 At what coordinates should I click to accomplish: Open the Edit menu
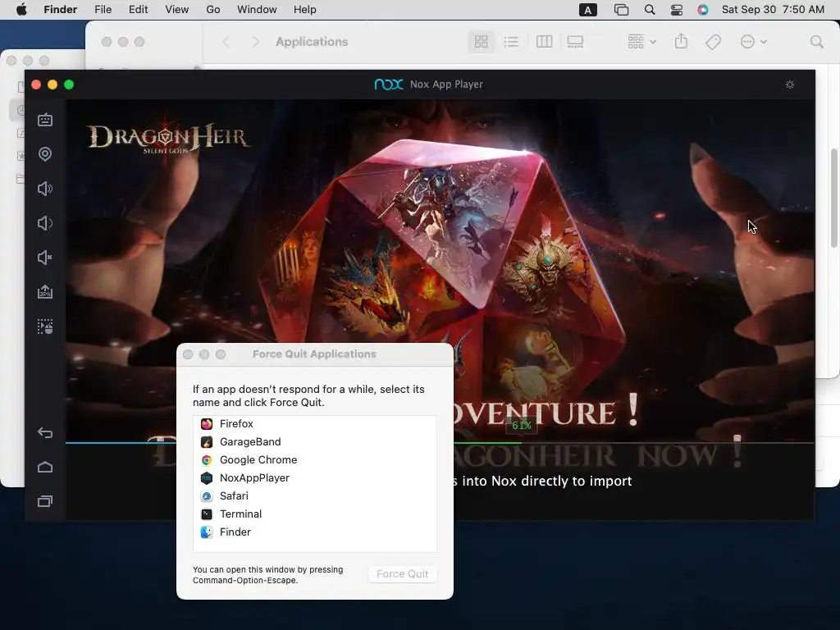(x=138, y=10)
